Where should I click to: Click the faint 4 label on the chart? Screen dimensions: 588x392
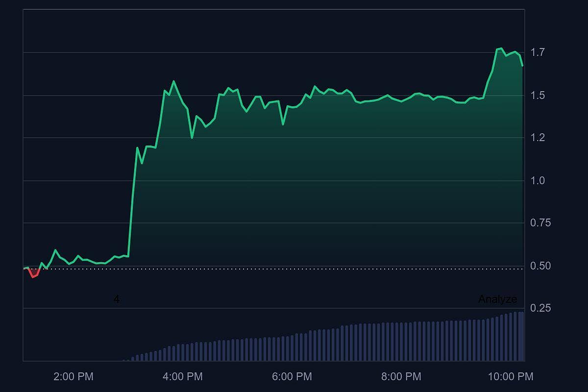coord(117,298)
